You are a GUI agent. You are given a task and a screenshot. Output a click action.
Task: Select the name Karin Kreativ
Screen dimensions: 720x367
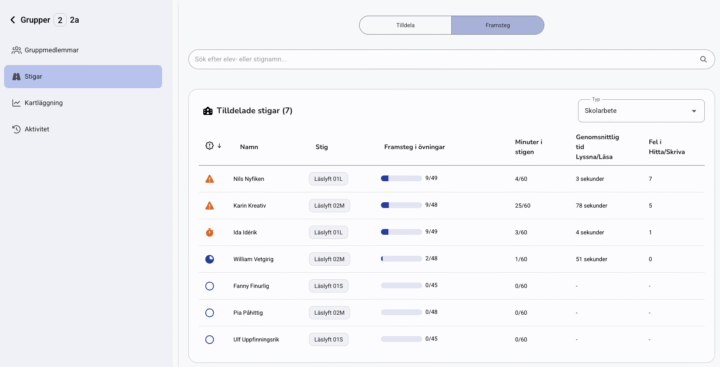click(x=249, y=205)
